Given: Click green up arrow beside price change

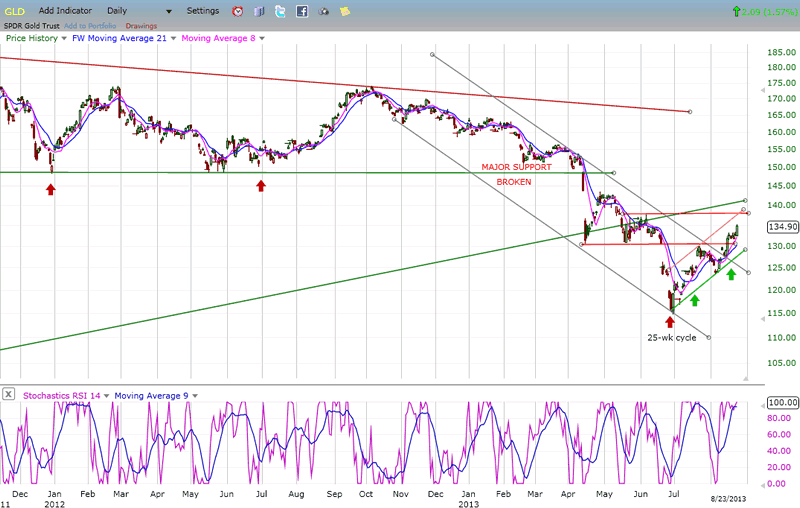Looking at the screenshot, I should 737,11.
